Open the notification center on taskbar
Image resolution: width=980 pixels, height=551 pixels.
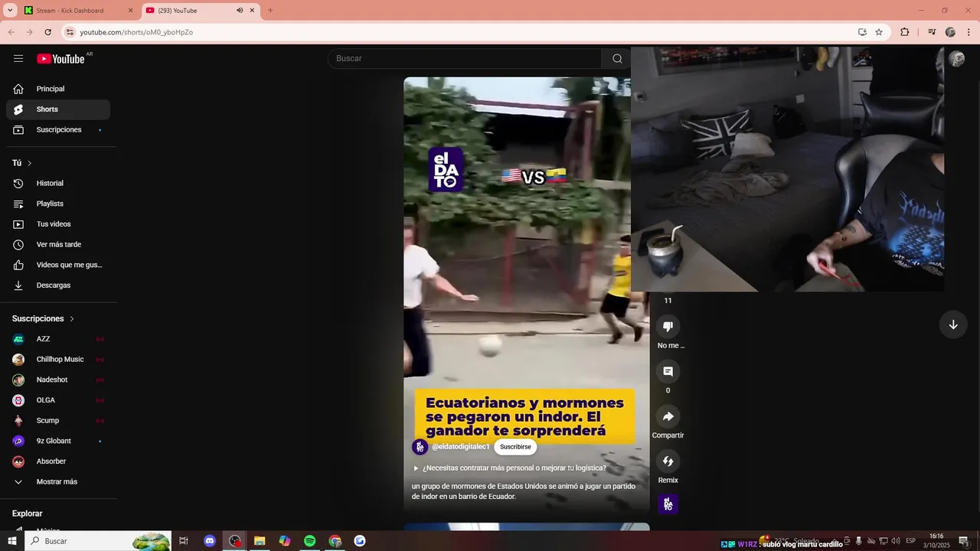965,541
